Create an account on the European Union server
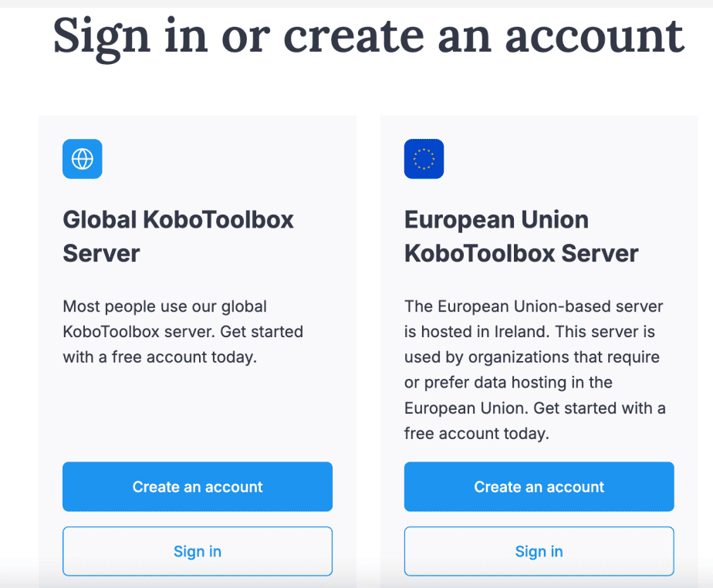 [x=539, y=487]
